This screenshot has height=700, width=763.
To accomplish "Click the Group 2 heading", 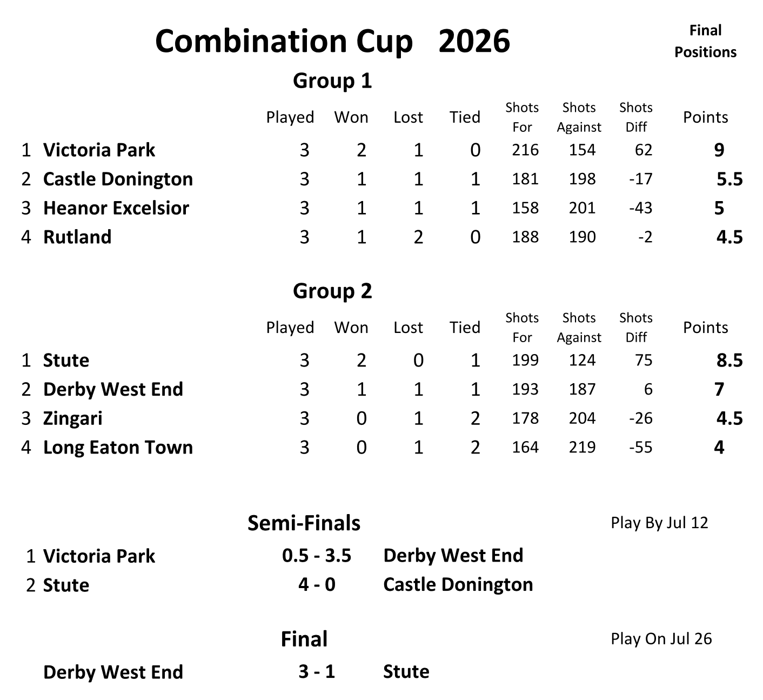I will (x=332, y=291).
